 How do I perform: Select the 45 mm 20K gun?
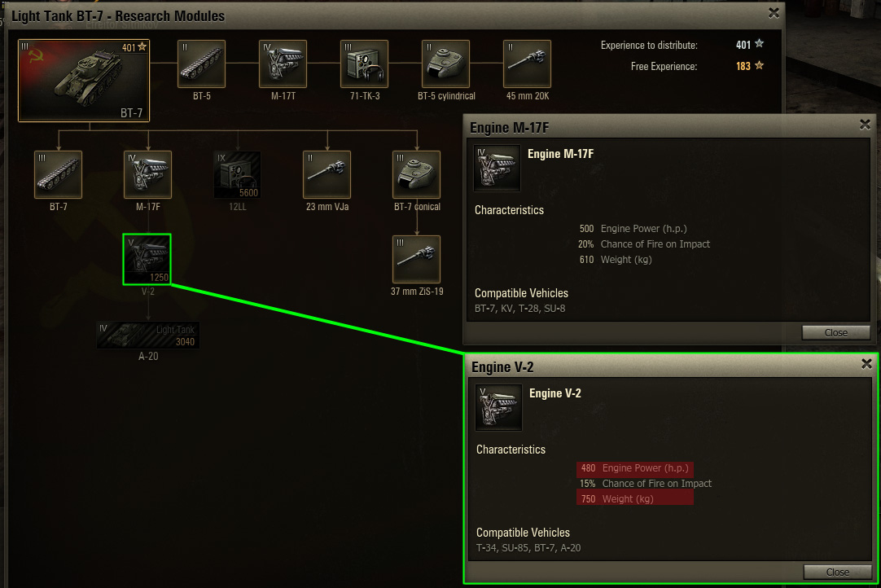(x=527, y=64)
